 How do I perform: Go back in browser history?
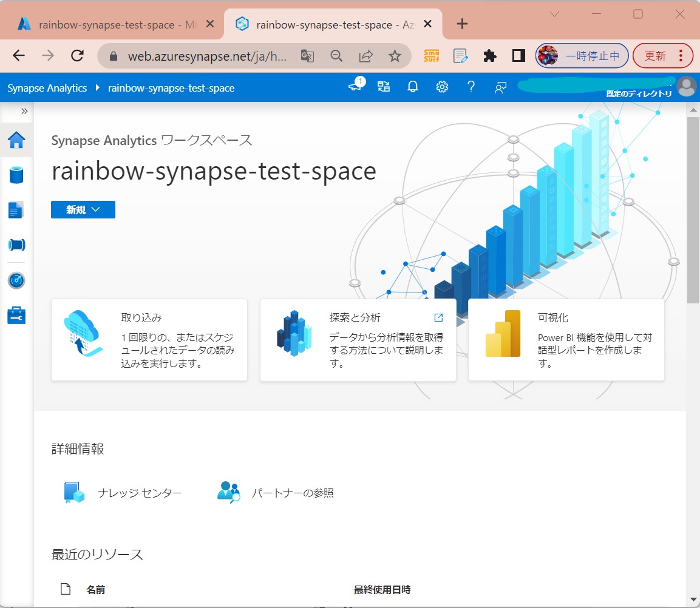[19, 56]
